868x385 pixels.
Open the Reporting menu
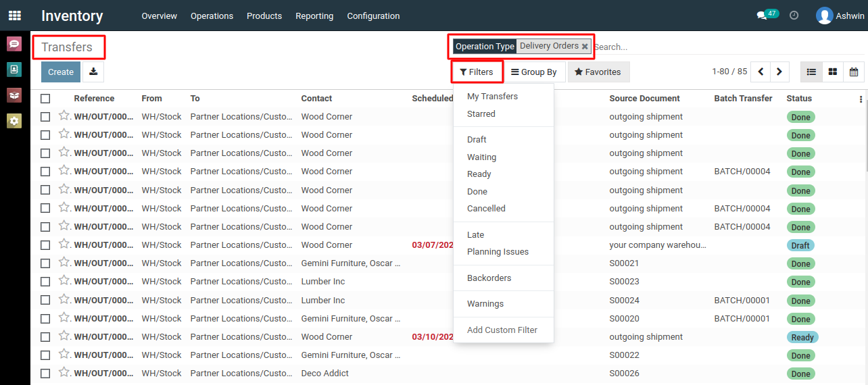314,16
